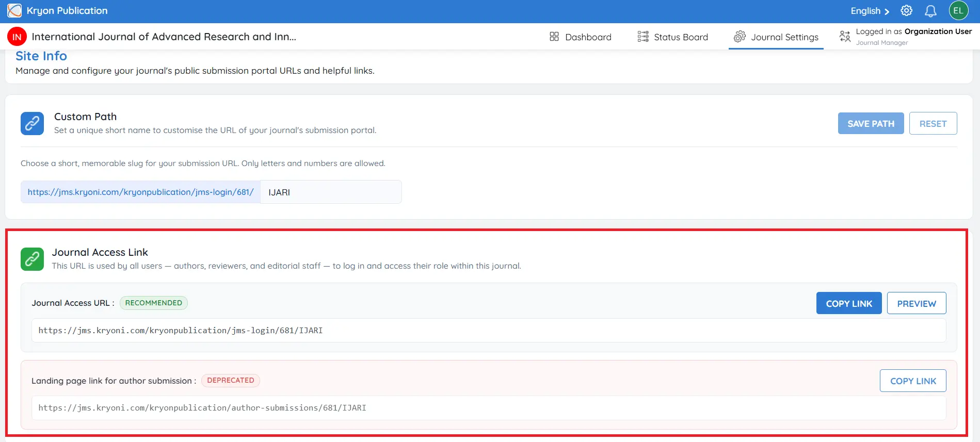Click the Kryon Publication brand name
This screenshot has height=442, width=980.
[x=67, y=10]
